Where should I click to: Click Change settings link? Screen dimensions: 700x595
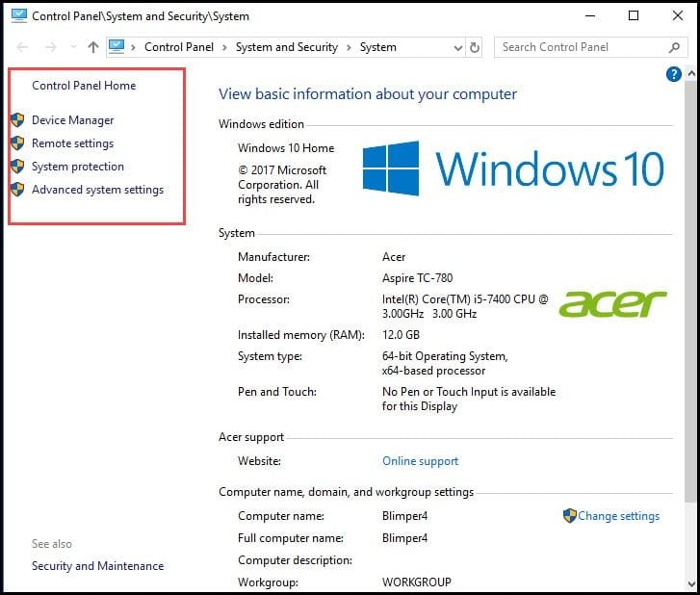click(618, 516)
